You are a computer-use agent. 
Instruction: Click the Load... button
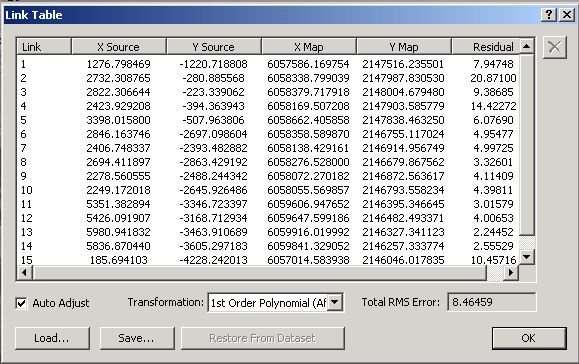click(52, 338)
